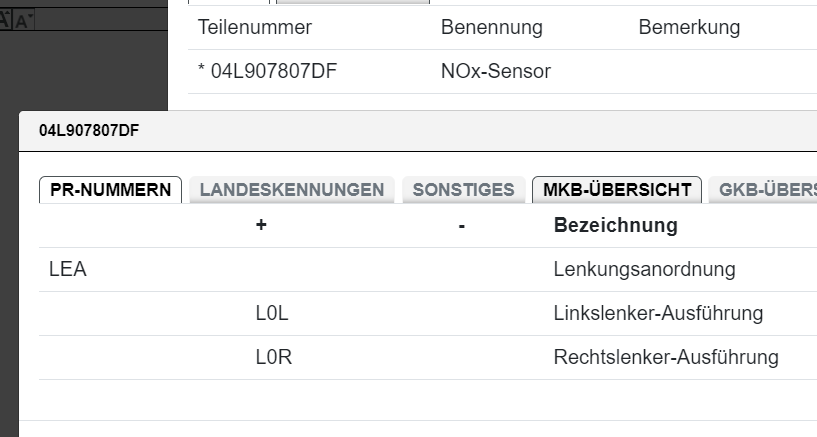Click the Bemerkung column header
Viewport: 817px width, 437px height.
coord(689,27)
